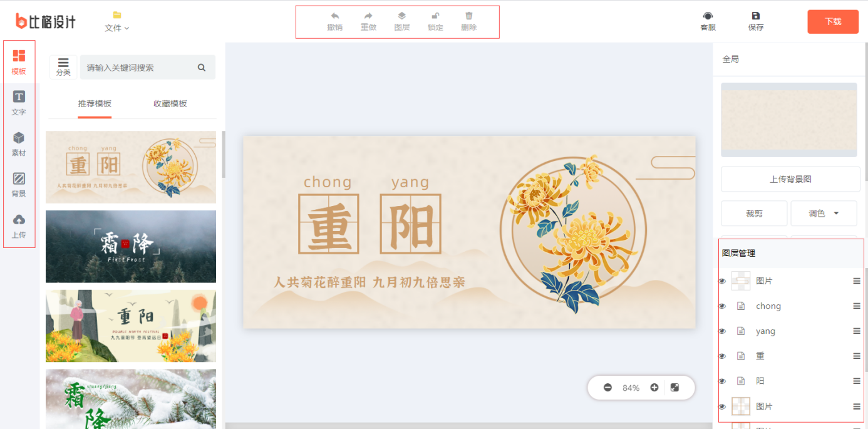Click the 上传背景图 button
Viewport: 868px width, 429px height.
pos(790,179)
